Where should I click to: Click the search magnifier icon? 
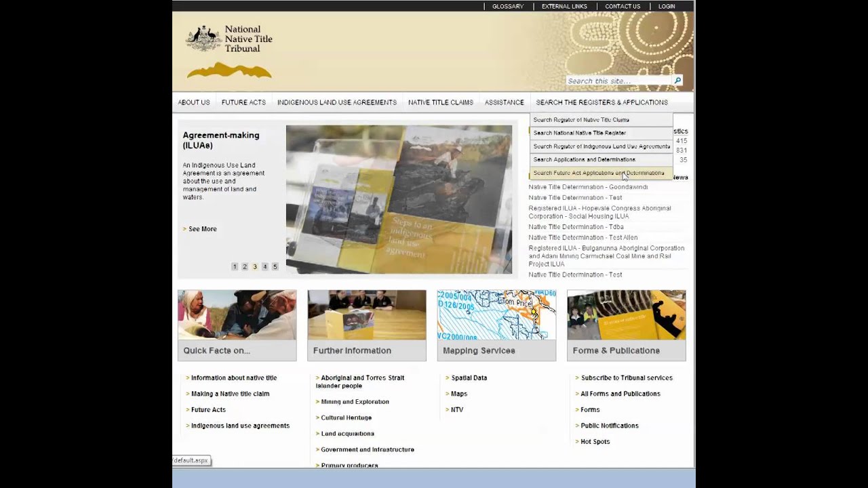(x=677, y=81)
